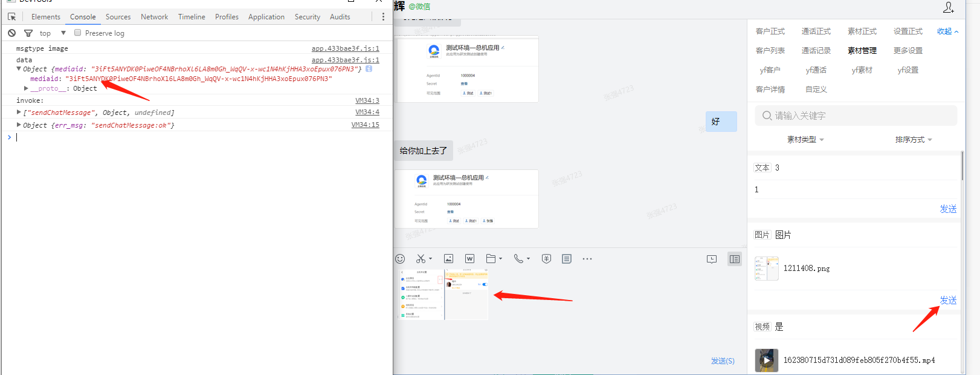Open pasted image thumbnail in input box
Screen dimensions: 980x375
pyautogui.click(x=443, y=295)
